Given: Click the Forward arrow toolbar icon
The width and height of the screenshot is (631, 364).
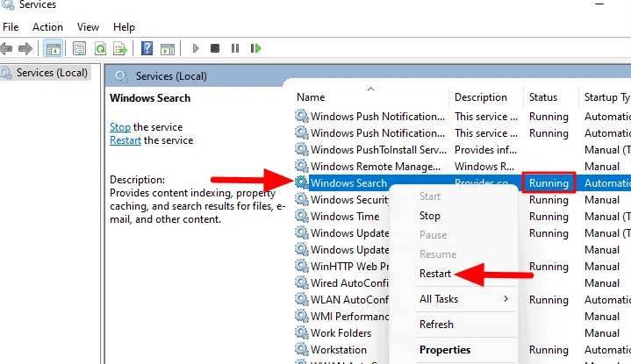Looking at the screenshot, I should click(x=25, y=48).
